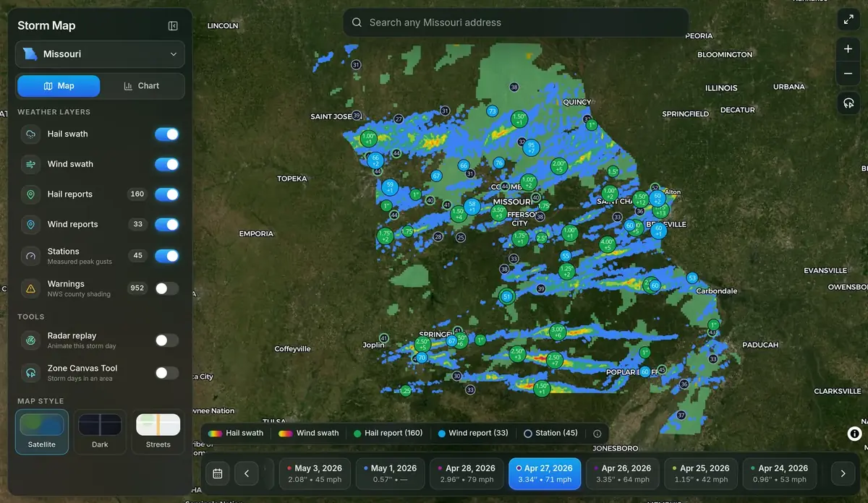Image resolution: width=868 pixels, height=503 pixels.
Task: Click the Missouri state shape icon
Action: tap(30, 54)
